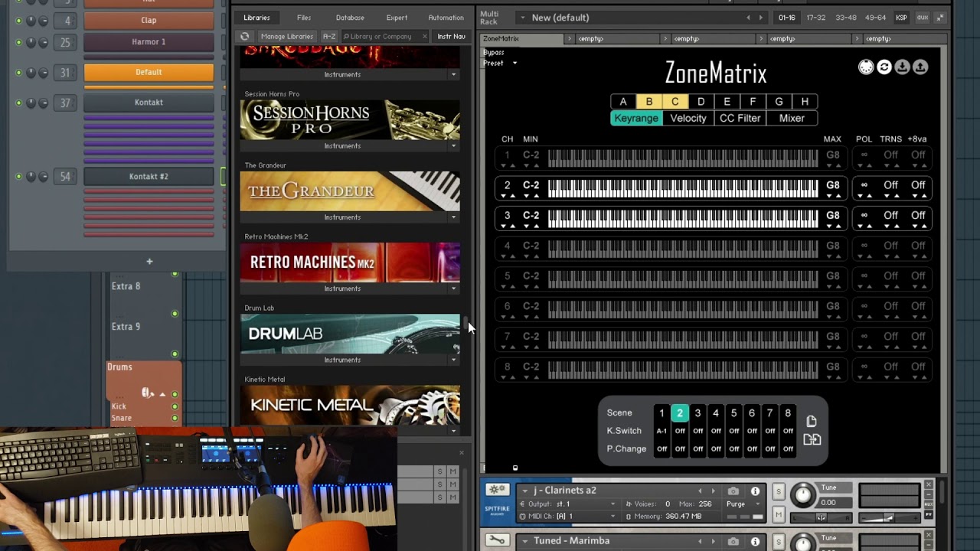This screenshot has height=551, width=980.
Task: Open the Velocity tab in ZoneMatrix
Action: point(688,118)
